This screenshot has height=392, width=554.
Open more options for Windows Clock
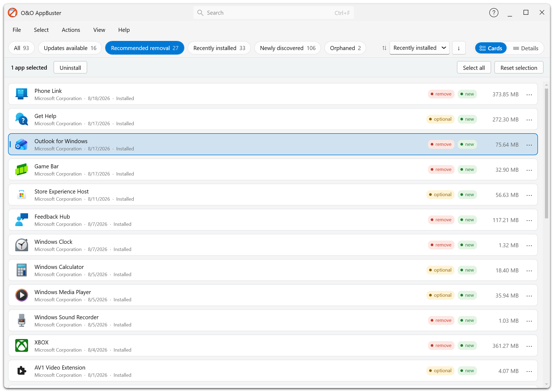pyautogui.click(x=529, y=245)
